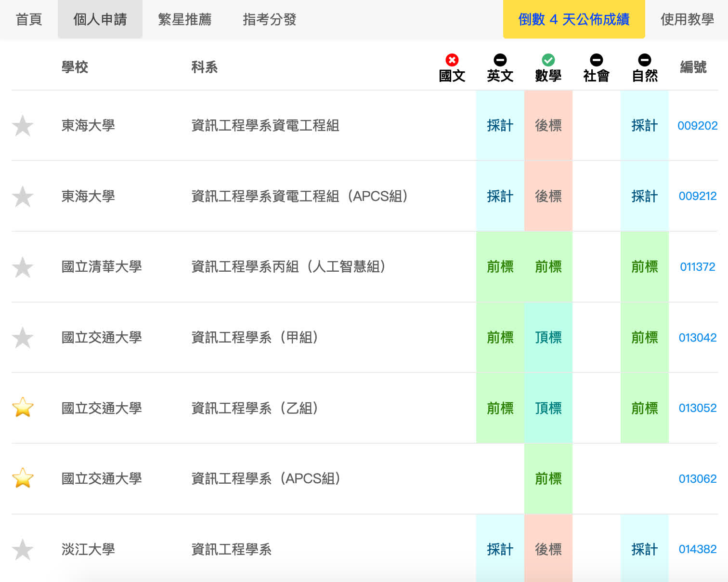This screenshot has width=728, height=582.
Task: Open code link 013052
Action: point(697,408)
